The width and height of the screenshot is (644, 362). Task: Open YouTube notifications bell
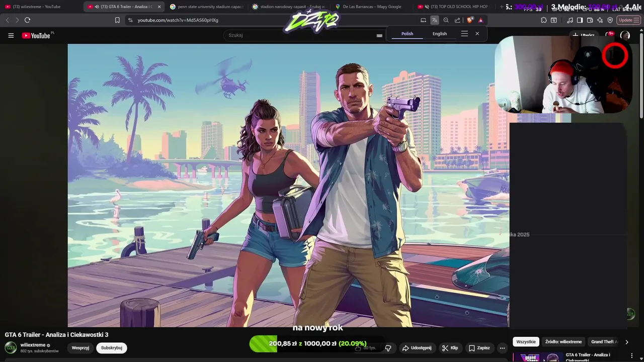pos(610,35)
